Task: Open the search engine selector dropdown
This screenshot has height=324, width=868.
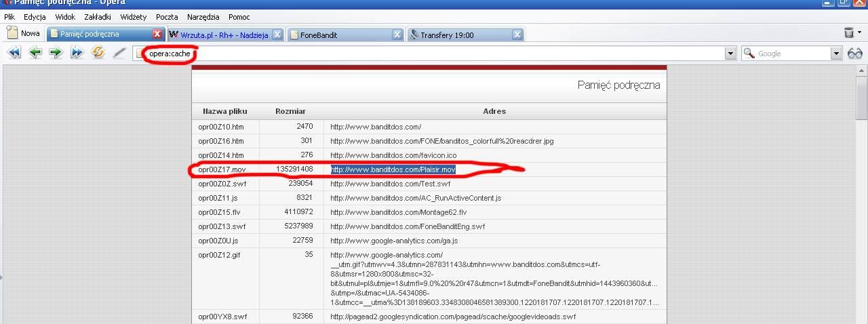Action: [x=835, y=54]
